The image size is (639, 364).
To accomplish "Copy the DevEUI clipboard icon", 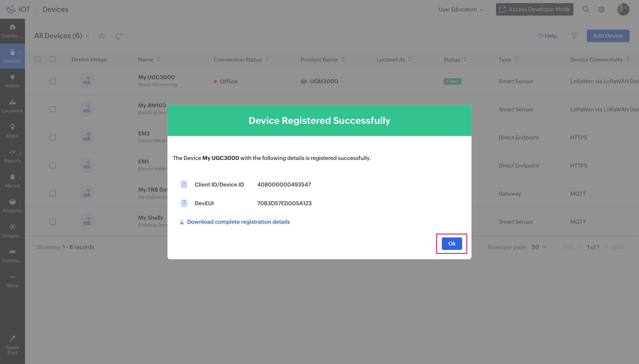I will click(184, 203).
